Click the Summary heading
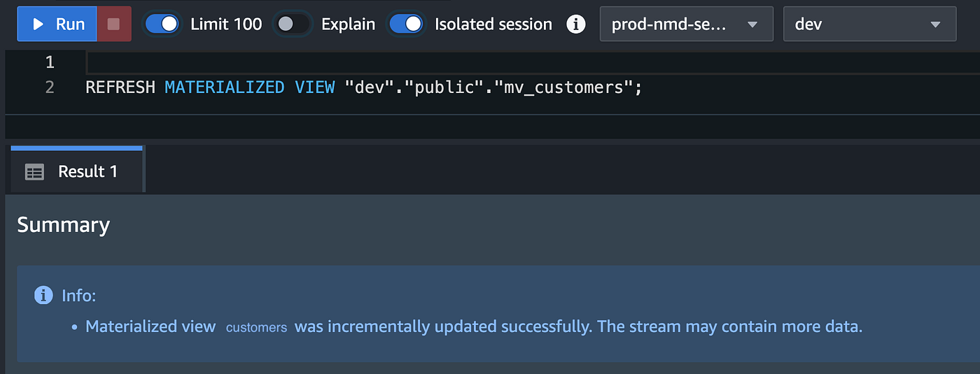The height and width of the screenshot is (374, 980). (63, 224)
